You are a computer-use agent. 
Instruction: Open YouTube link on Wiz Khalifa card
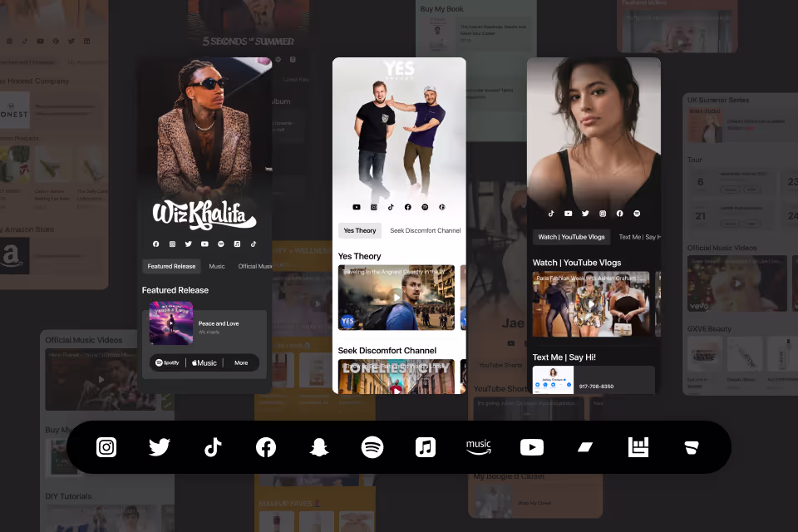point(204,244)
